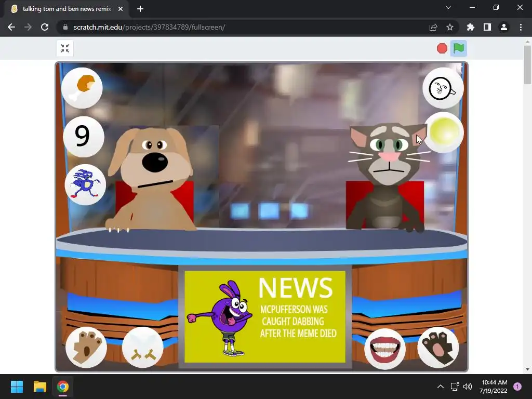Click the gray cat paw button
Image resolution: width=532 pixels, height=399 pixels.
(x=438, y=347)
